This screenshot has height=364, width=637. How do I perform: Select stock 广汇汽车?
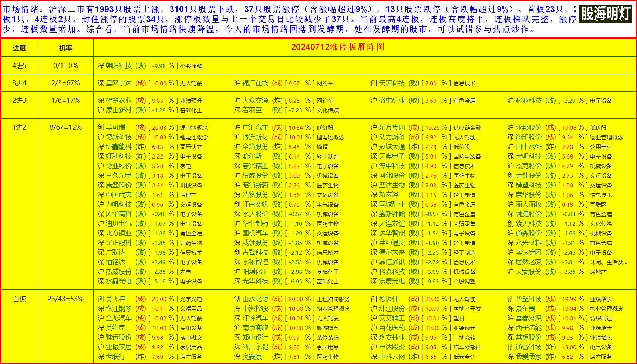pyautogui.click(x=255, y=127)
